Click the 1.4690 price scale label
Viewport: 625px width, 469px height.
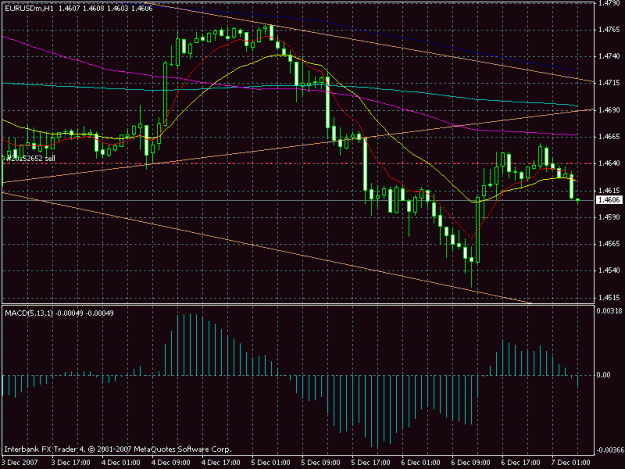tap(609, 110)
